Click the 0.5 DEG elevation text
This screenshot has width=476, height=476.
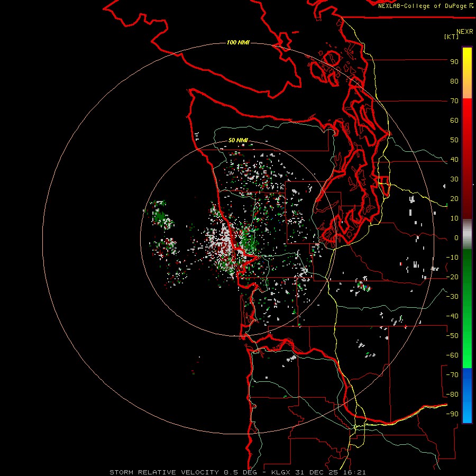pyautogui.click(x=241, y=472)
